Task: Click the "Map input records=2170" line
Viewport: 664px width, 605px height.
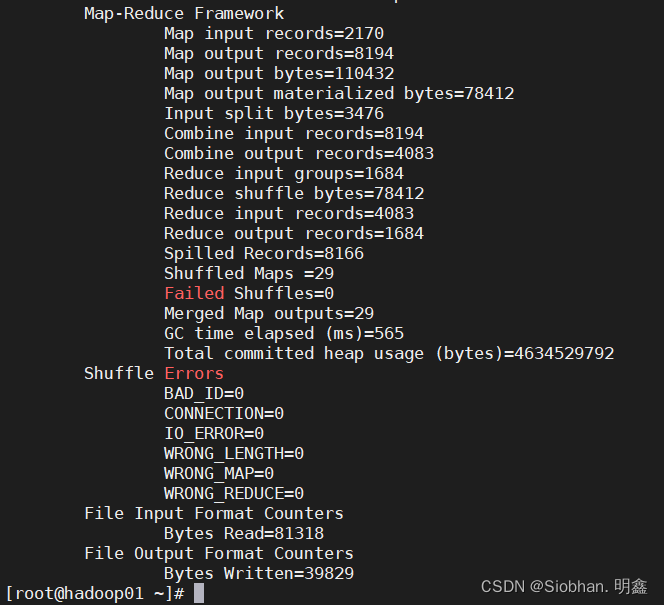Action: (x=273, y=34)
